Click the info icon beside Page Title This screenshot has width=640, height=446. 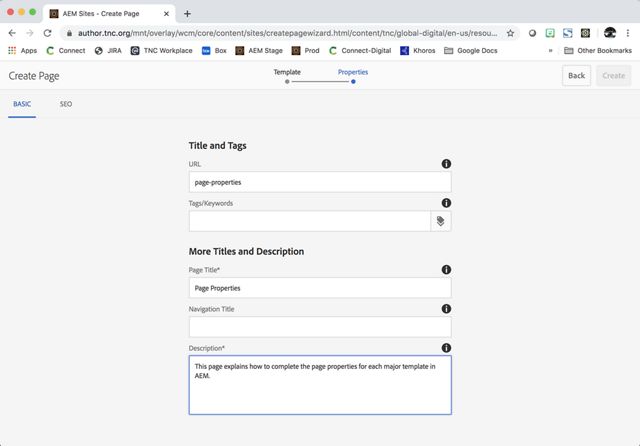point(446,270)
